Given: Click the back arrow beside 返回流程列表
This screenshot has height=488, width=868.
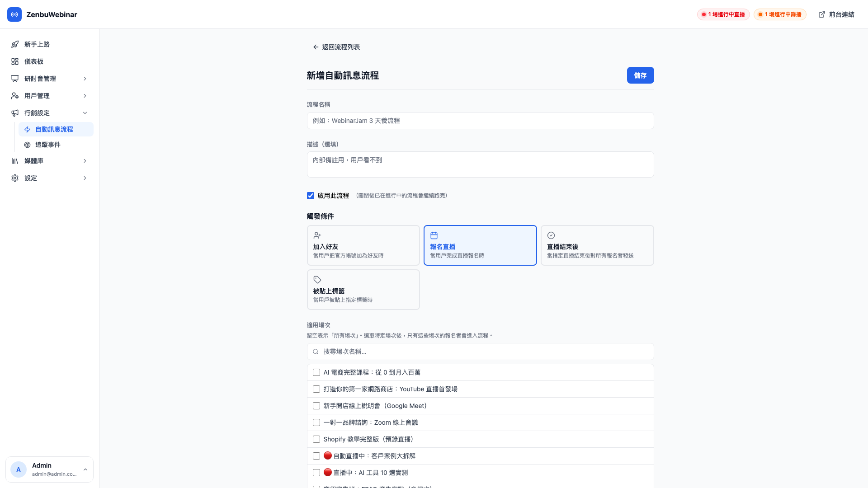Looking at the screenshot, I should coord(316,47).
